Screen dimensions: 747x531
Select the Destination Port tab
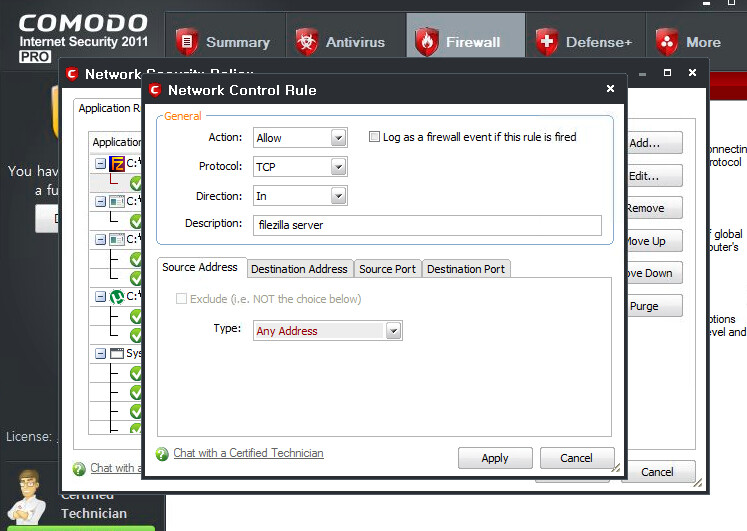[466, 269]
